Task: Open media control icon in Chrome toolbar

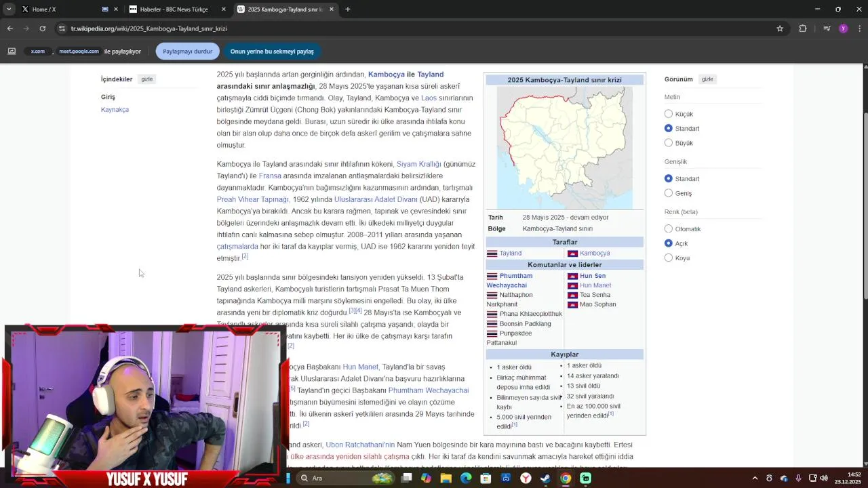Action: tap(827, 28)
